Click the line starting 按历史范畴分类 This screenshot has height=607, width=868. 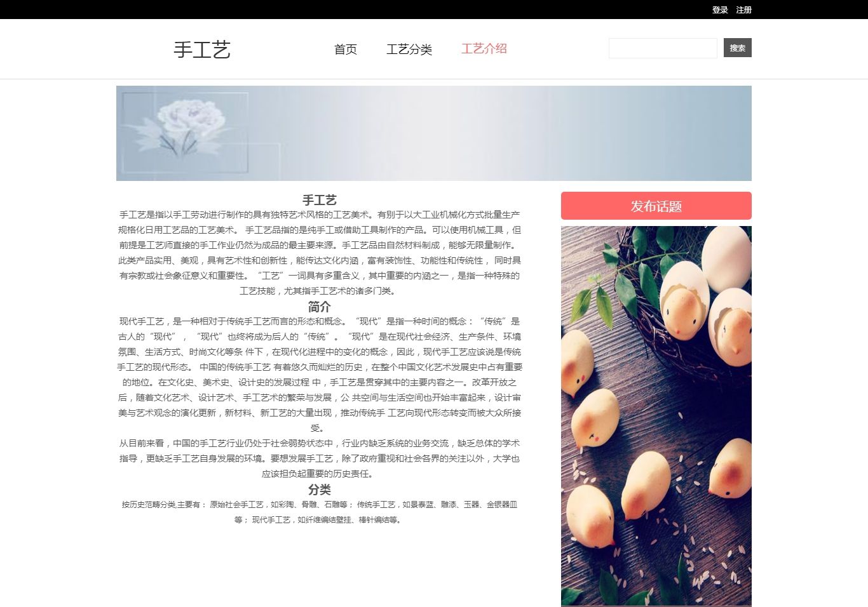[x=320, y=505]
